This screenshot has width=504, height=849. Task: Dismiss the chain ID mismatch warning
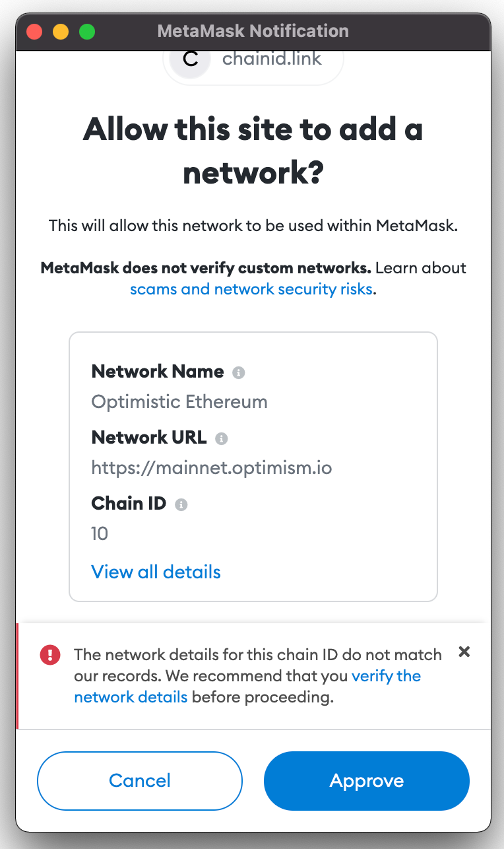pos(464,652)
